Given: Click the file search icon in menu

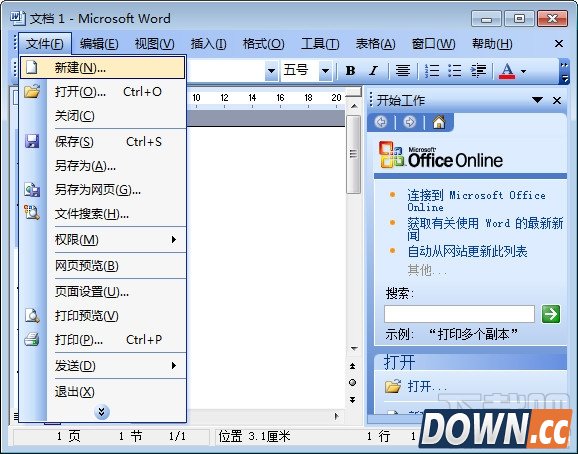Looking at the screenshot, I should 32,213.
